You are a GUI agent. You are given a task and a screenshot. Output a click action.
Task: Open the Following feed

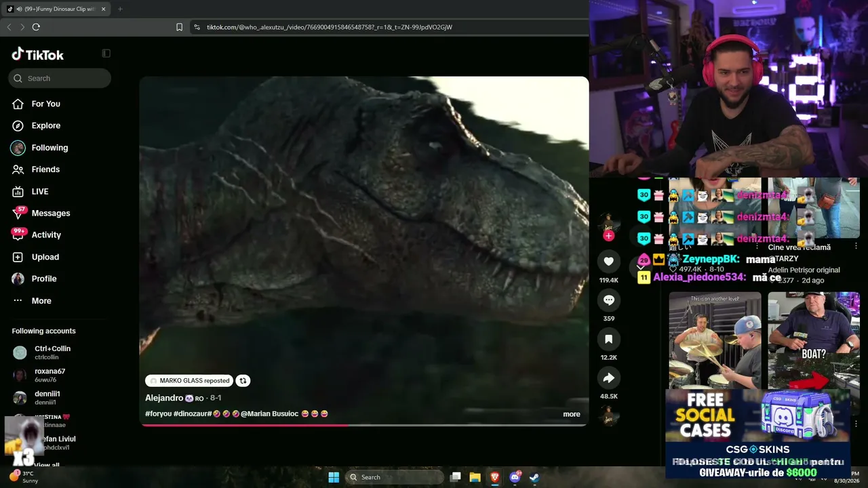tap(50, 148)
